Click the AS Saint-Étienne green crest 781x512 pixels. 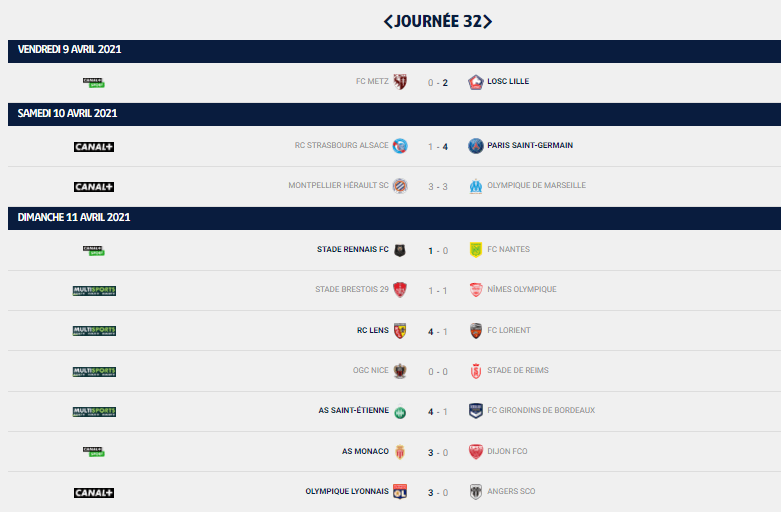pyautogui.click(x=400, y=412)
